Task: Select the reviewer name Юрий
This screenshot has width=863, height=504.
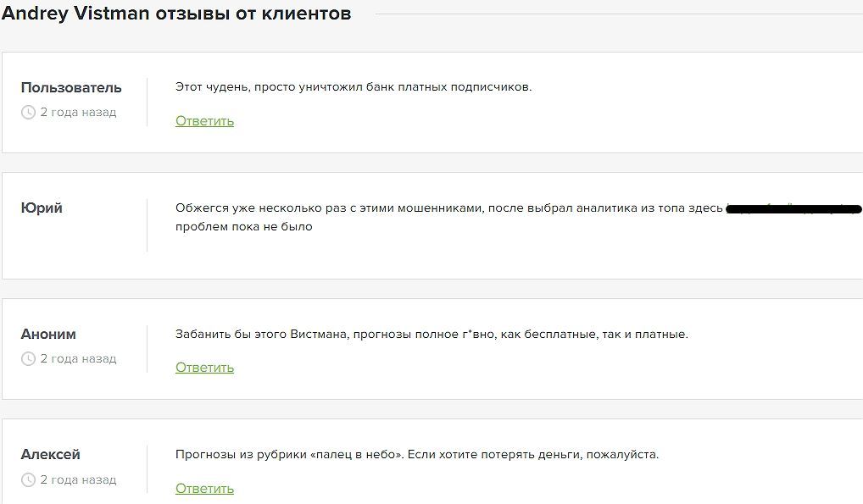Action: tap(42, 208)
